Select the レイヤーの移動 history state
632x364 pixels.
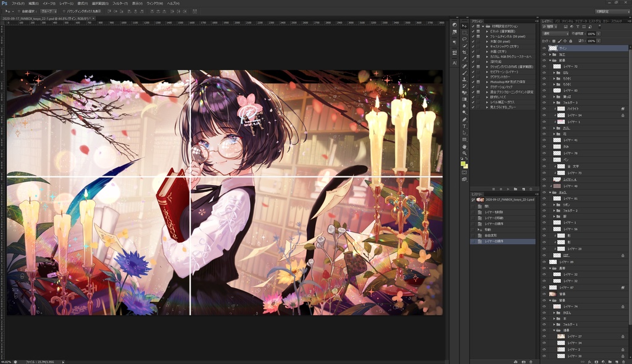494,218
